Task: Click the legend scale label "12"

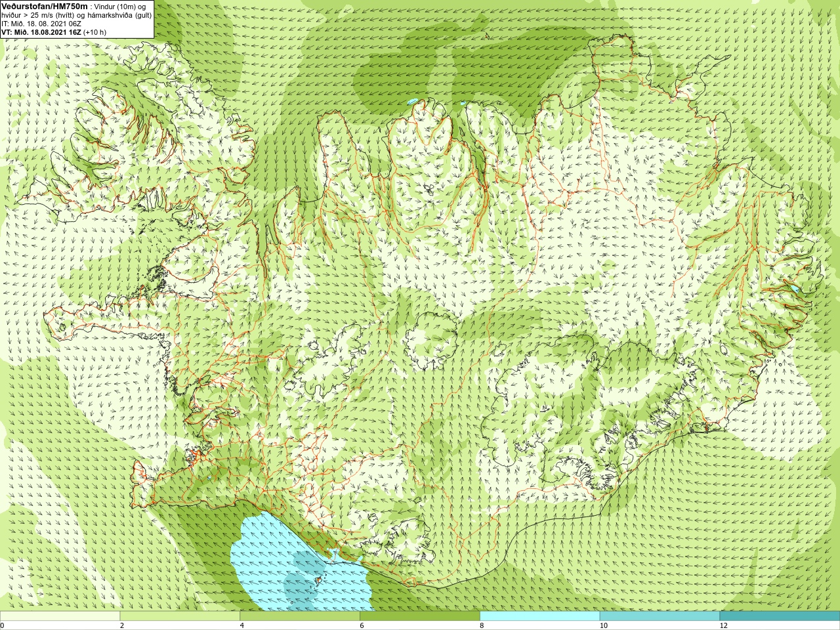Action: pos(723,625)
